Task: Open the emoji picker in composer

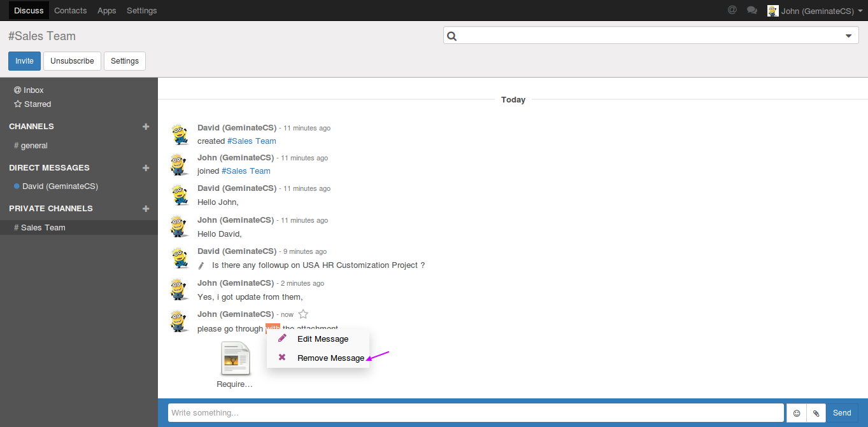Action: pyautogui.click(x=797, y=413)
